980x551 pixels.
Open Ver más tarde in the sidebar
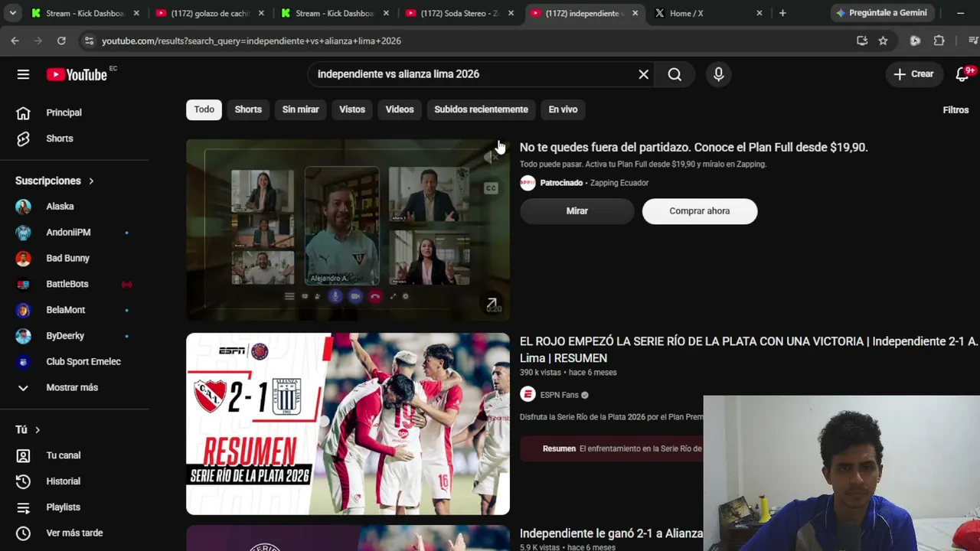click(x=75, y=533)
